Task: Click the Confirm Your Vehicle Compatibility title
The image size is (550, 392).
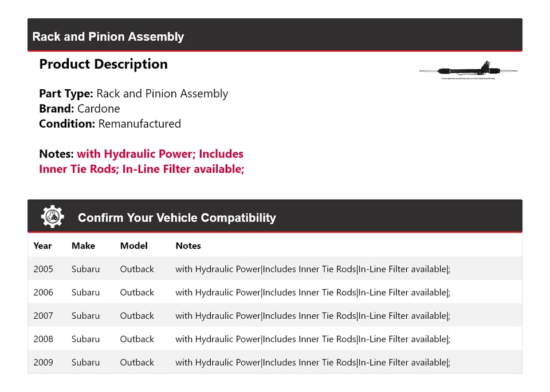Action: click(x=176, y=218)
